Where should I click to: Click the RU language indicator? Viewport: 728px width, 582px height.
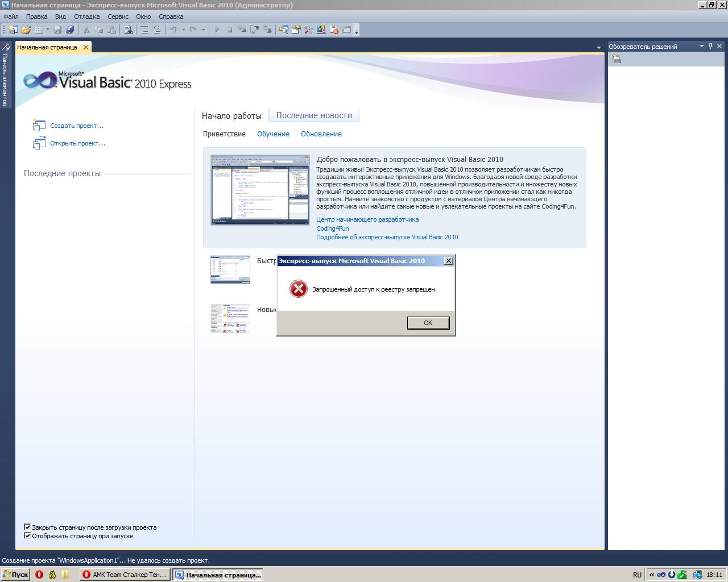(x=637, y=575)
